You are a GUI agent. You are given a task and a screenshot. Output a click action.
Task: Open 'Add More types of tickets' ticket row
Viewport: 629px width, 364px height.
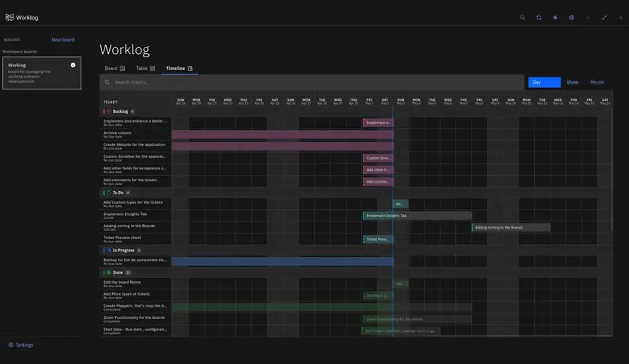135,296
